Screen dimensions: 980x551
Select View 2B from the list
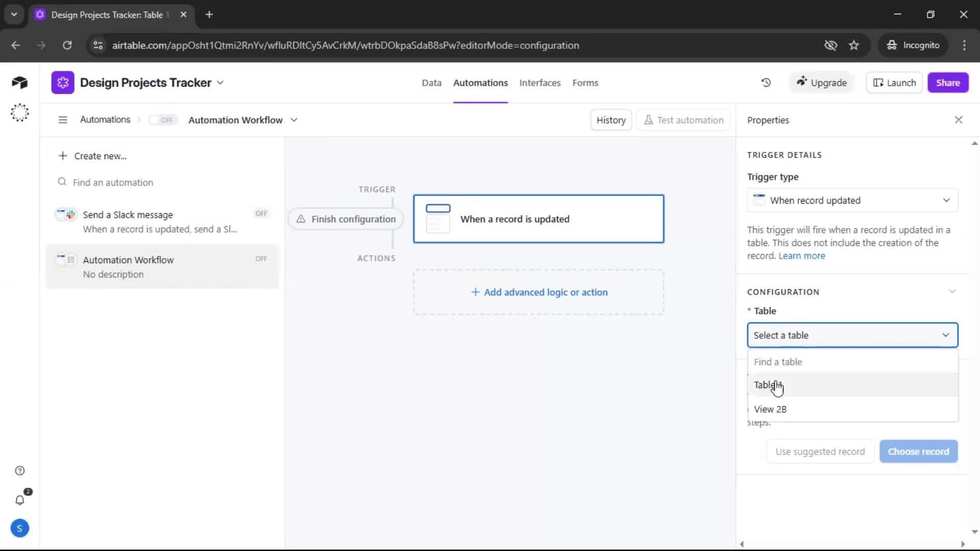coord(852,409)
